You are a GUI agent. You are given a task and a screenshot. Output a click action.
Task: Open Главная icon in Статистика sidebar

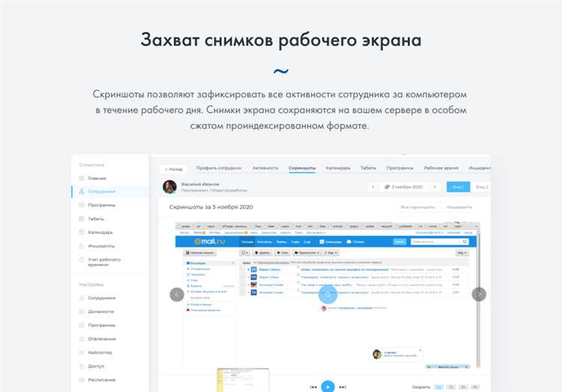(x=82, y=178)
